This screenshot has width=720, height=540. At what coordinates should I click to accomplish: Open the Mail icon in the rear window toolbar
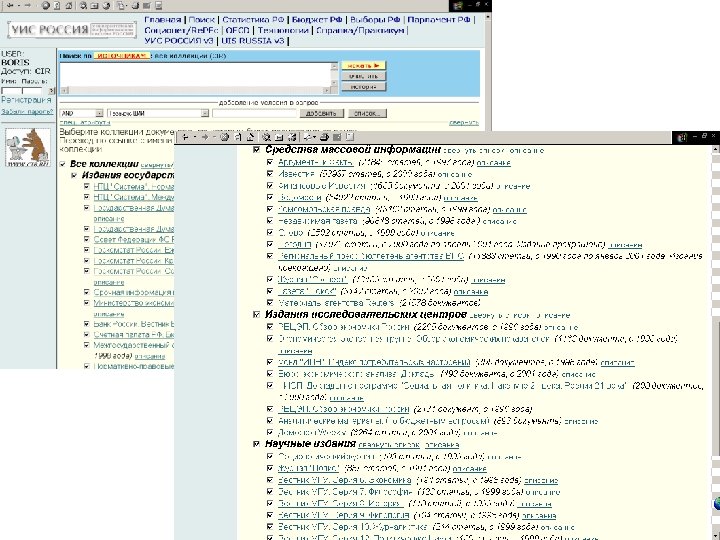tap(121, 6)
